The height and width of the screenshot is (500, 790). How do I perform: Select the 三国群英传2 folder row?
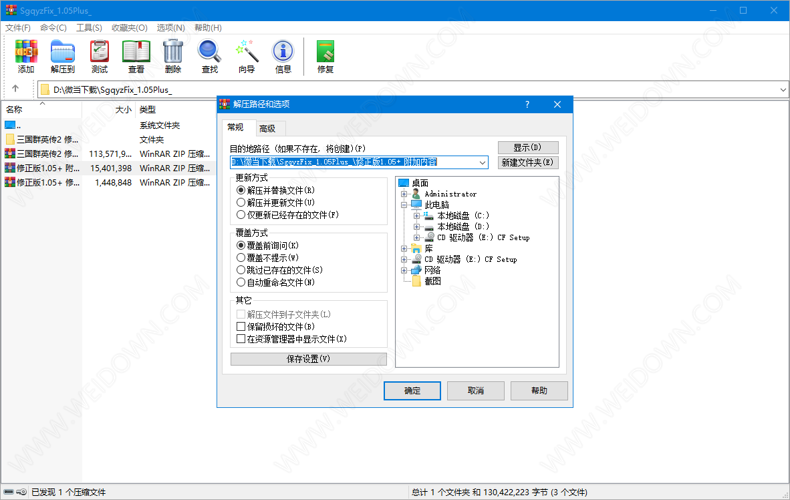[107, 140]
